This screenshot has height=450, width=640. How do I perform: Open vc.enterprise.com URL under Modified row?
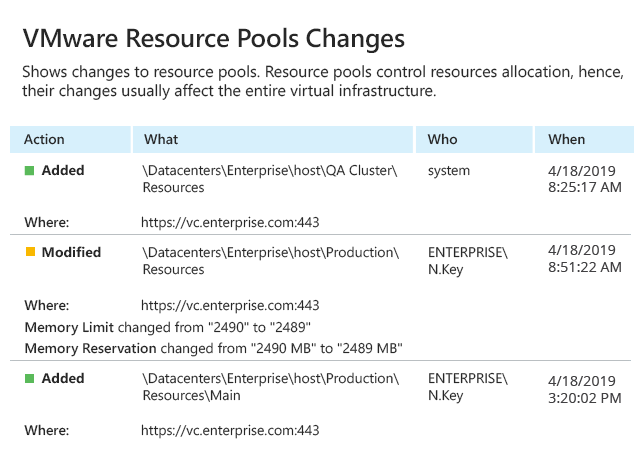click(x=230, y=305)
